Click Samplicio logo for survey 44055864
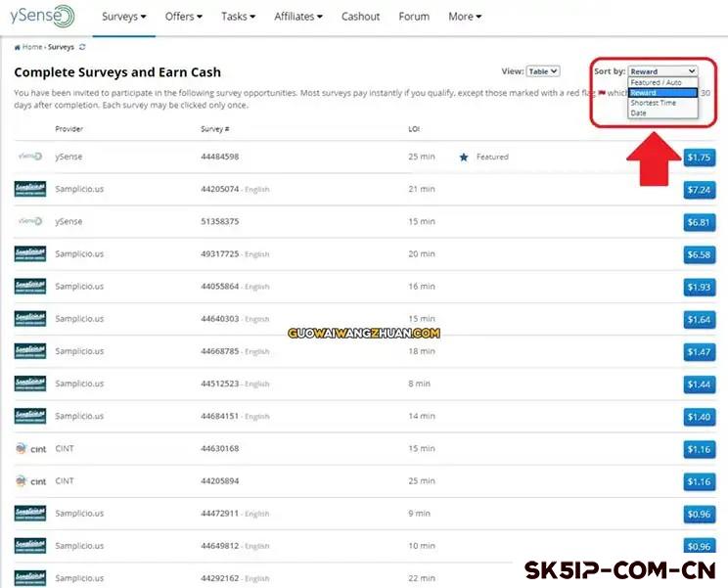This screenshot has height=588, width=728. [30, 287]
